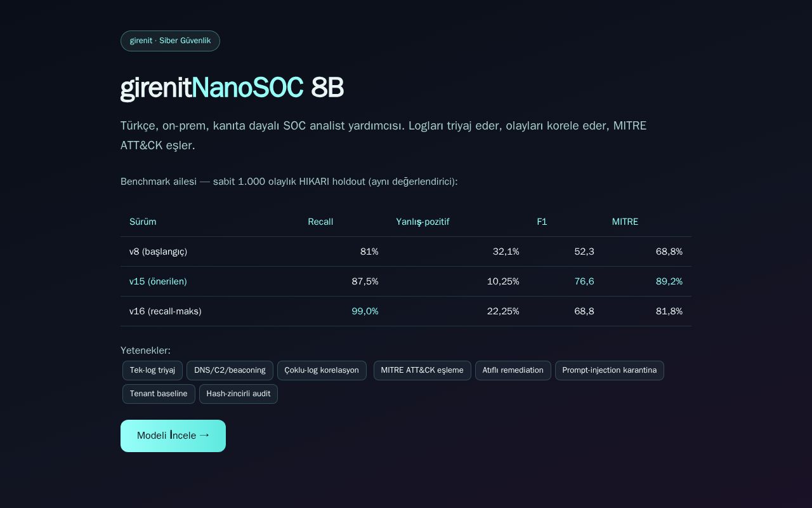Select the v8 (başlangıç) row label
The height and width of the screenshot is (508, 812).
[x=158, y=251]
